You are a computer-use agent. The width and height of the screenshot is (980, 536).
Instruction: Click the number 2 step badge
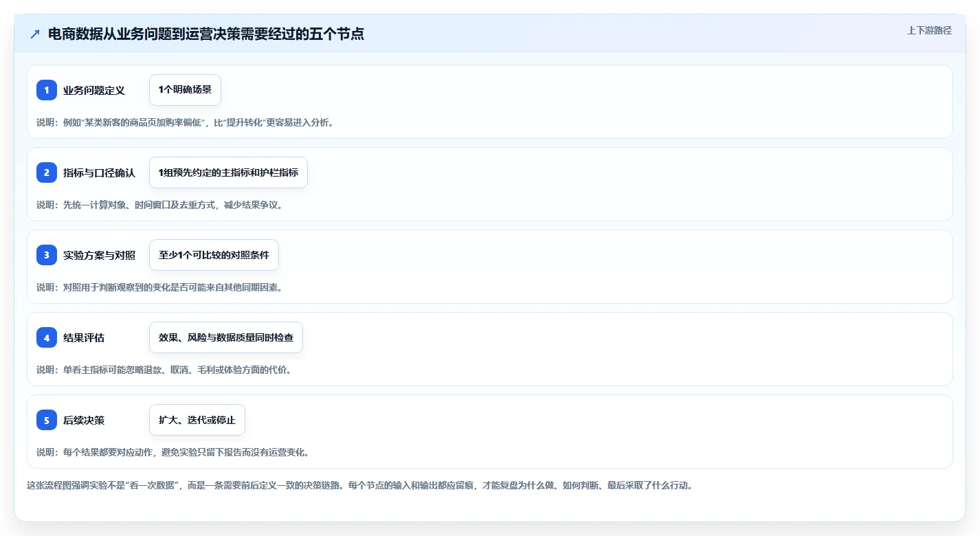tap(47, 172)
